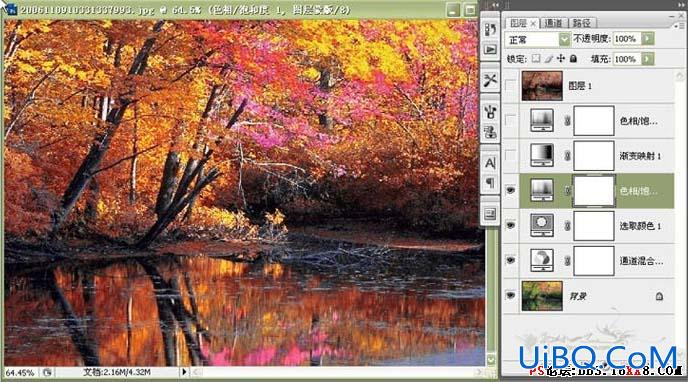Hide the 通道混合 layer
The image size is (688, 382).
coord(510,260)
